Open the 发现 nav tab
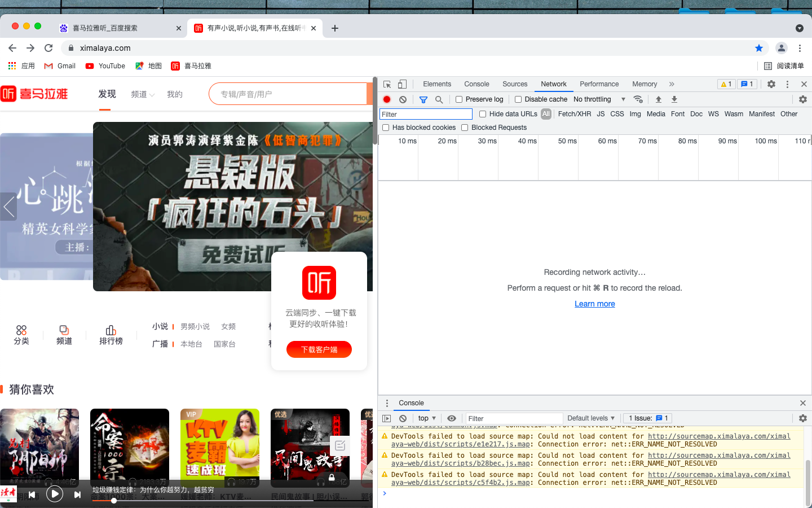 107,94
